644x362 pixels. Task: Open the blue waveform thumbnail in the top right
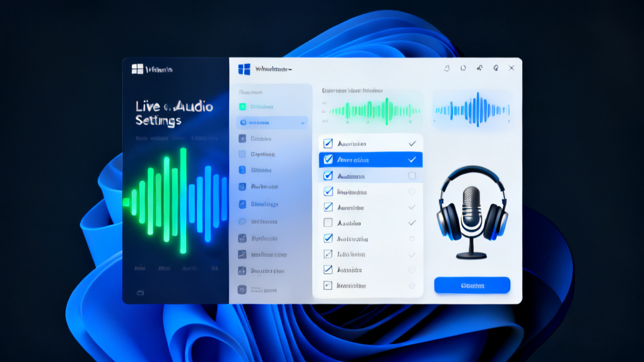click(x=472, y=110)
